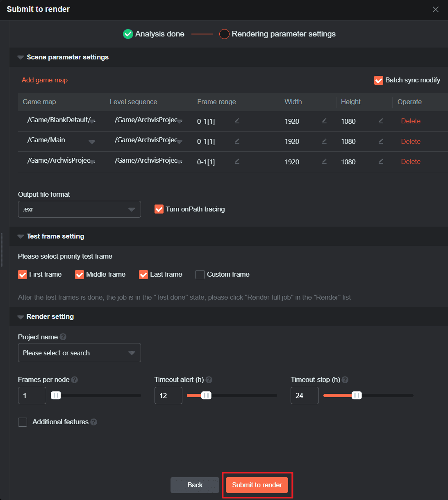
Task: Click Add game map link
Action: [x=45, y=80]
